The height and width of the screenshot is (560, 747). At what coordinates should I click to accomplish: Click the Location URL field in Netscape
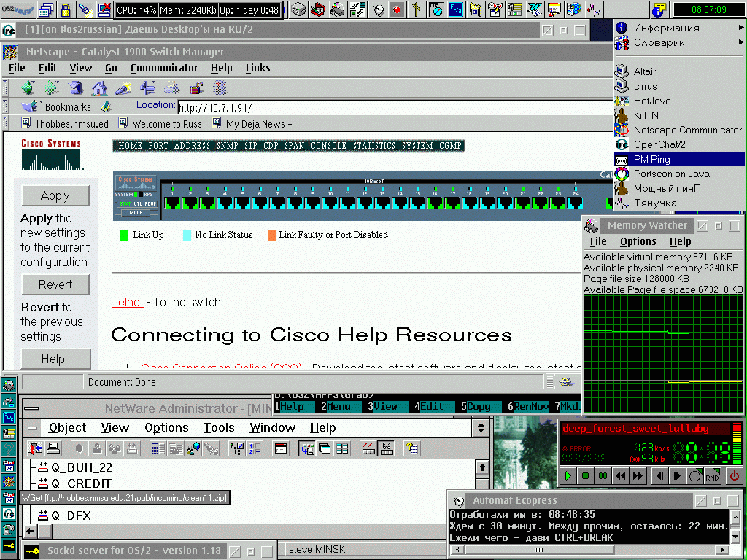[x=395, y=107]
